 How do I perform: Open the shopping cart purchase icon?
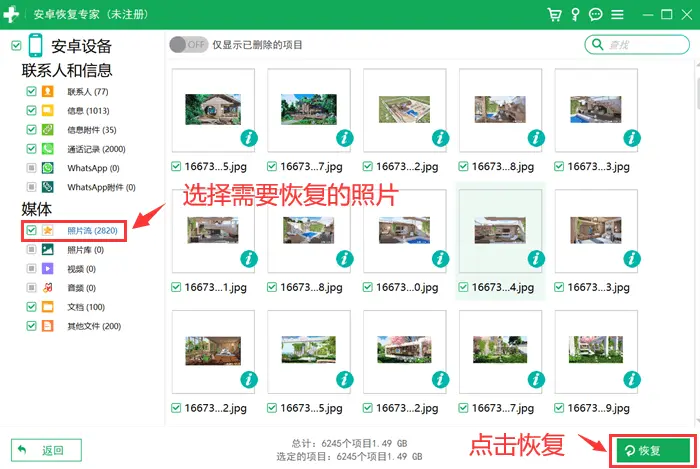tap(554, 15)
